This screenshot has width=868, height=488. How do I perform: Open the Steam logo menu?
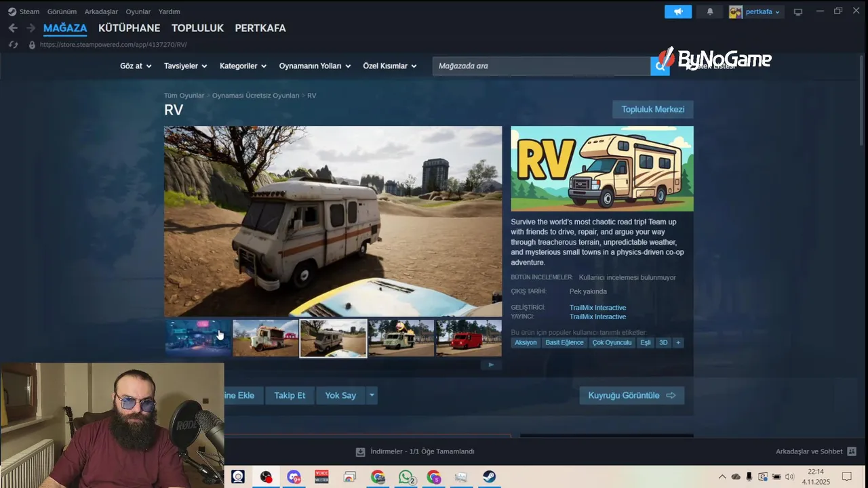[x=12, y=12]
